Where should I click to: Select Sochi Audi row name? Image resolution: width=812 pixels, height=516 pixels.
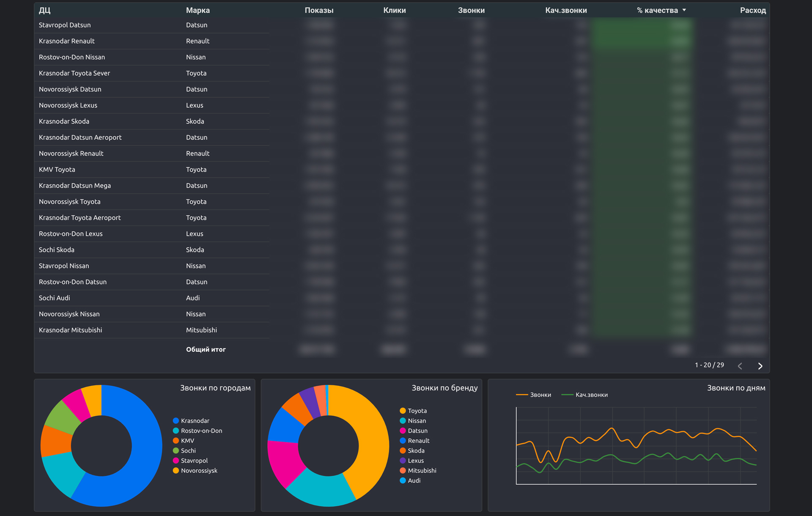tap(55, 298)
